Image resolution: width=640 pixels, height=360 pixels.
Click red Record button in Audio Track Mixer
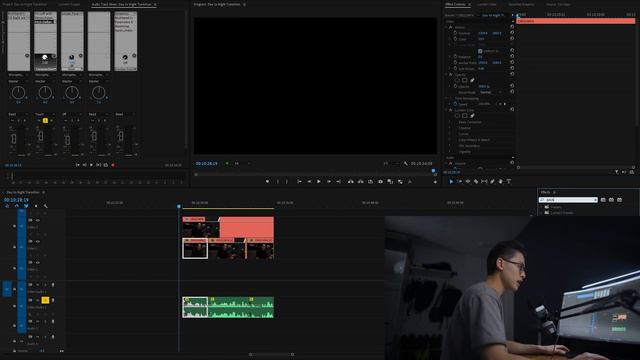[x=113, y=165]
